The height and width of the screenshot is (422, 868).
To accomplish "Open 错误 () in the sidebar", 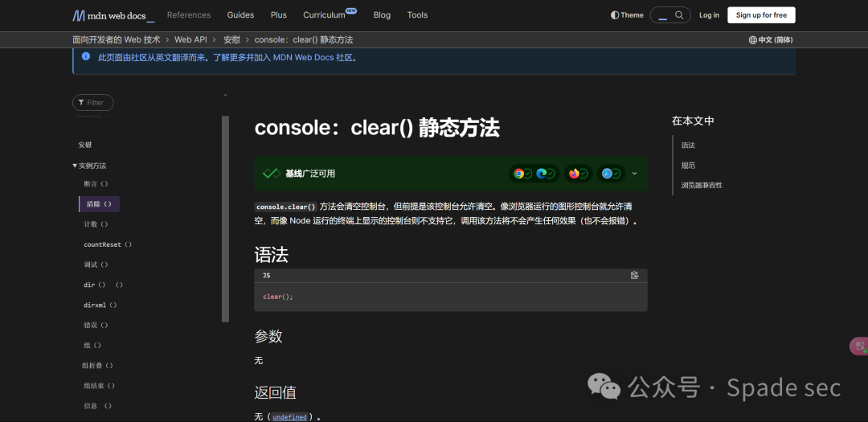I will click(96, 325).
